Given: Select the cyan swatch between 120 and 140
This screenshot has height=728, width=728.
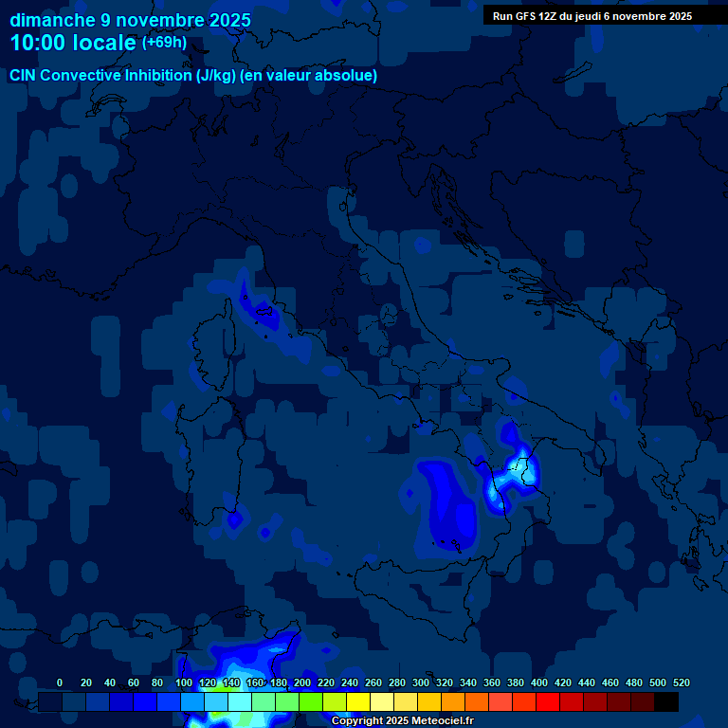Looking at the screenshot, I should click(x=216, y=701).
